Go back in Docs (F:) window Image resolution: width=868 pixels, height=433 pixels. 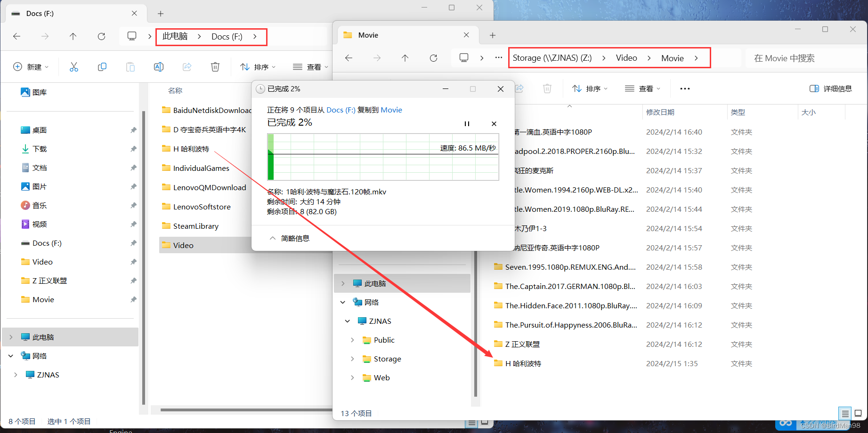click(x=16, y=36)
